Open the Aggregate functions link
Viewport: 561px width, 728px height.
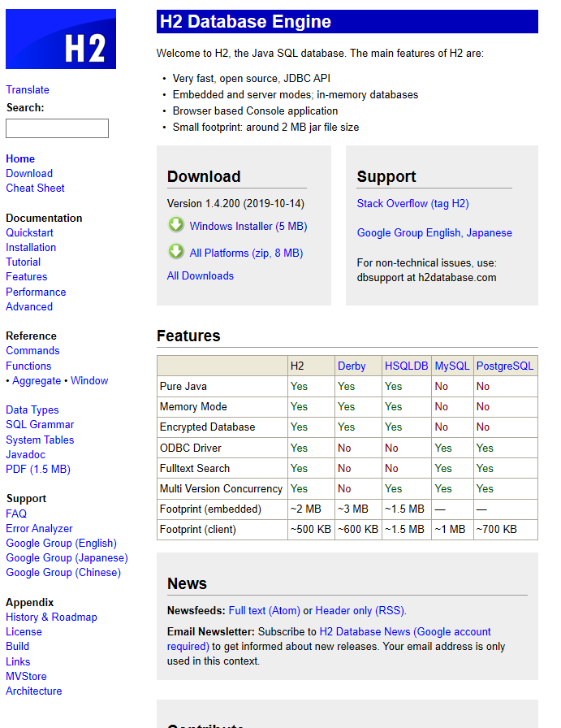pos(37,381)
